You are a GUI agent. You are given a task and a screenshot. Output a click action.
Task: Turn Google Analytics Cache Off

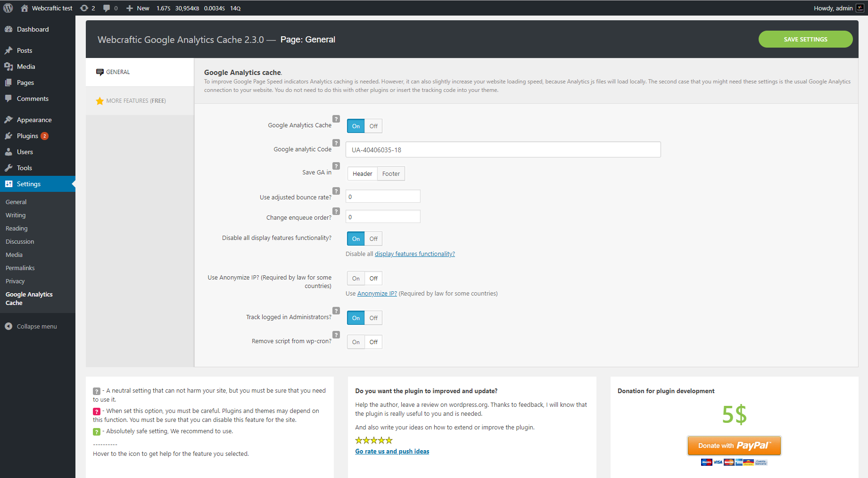pyautogui.click(x=373, y=126)
